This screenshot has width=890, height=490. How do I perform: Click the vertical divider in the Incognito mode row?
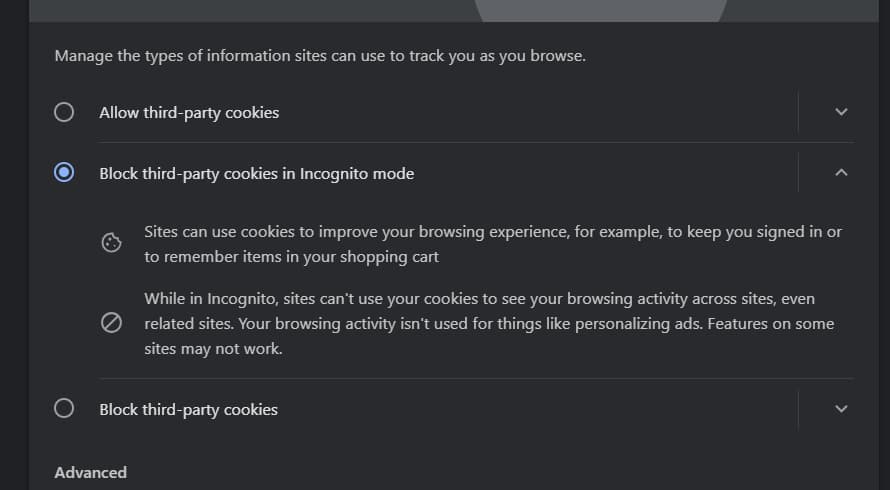pyautogui.click(x=798, y=173)
